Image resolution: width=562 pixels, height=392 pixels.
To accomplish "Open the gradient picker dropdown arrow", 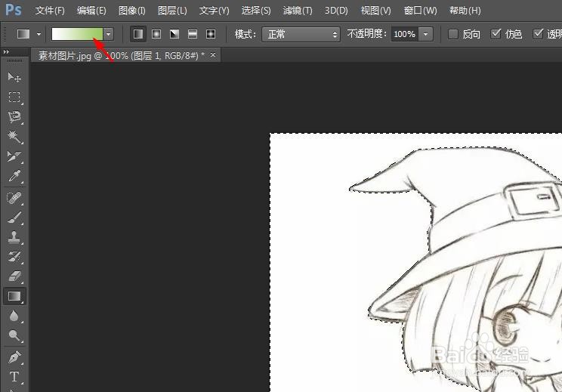I will (x=109, y=34).
